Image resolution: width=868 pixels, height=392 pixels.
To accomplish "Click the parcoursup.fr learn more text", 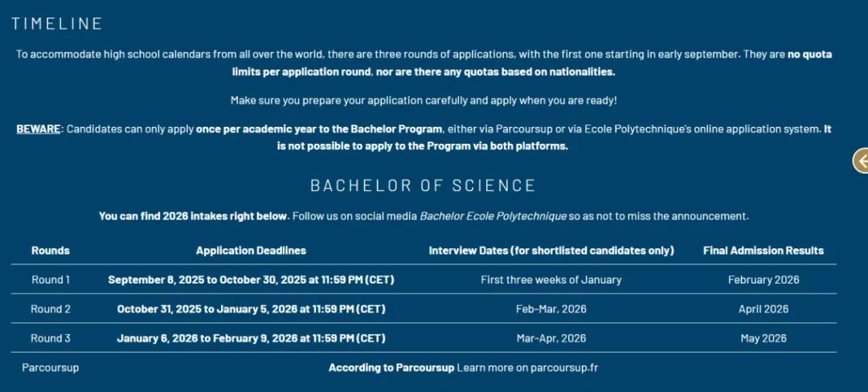I will coord(527,367).
